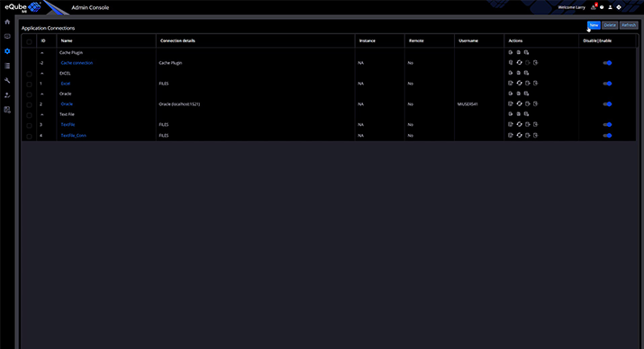Check the checkbox for the EXCEL group row

[x=29, y=75]
